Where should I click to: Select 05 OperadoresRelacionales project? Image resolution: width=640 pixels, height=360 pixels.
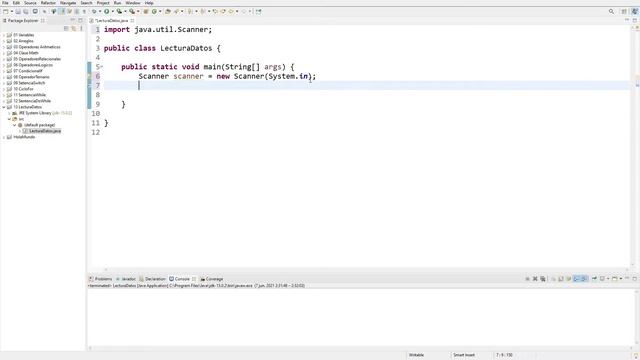[37, 59]
